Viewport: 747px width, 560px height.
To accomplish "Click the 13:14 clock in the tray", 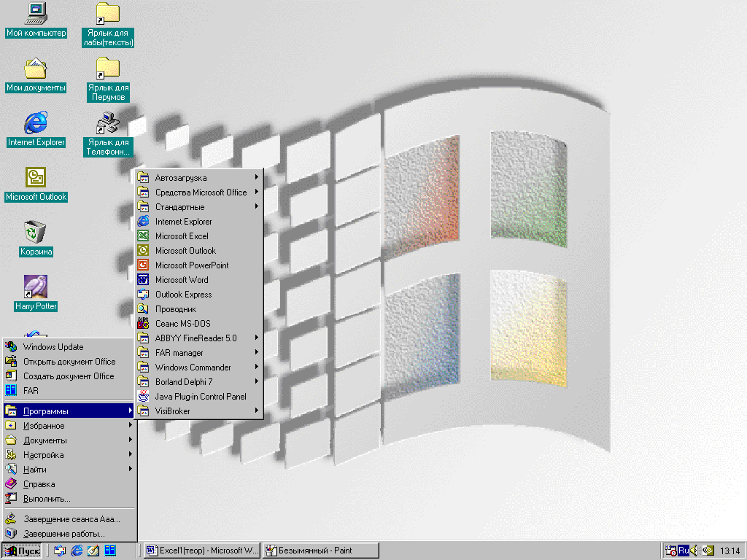I will pos(729,551).
